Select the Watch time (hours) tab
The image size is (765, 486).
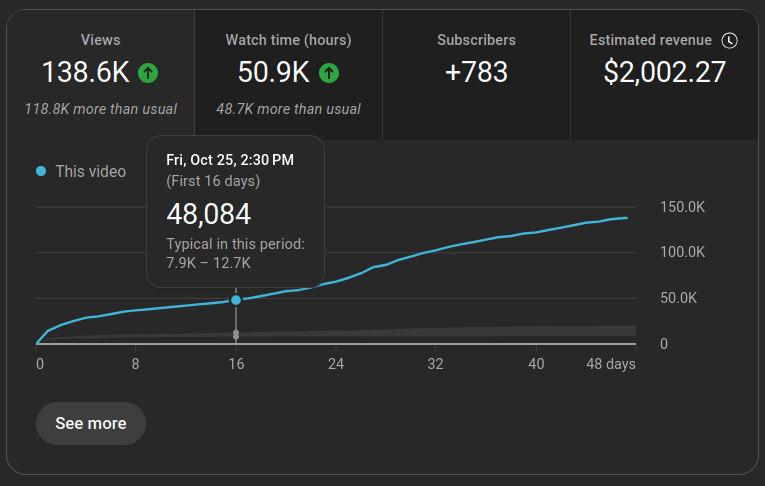tap(288, 75)
